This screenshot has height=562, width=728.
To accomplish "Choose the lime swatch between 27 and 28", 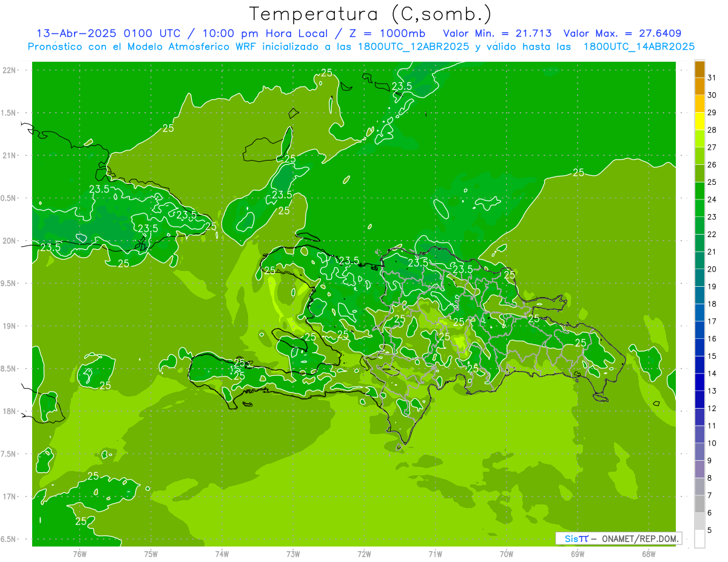I will click(699, 139).
